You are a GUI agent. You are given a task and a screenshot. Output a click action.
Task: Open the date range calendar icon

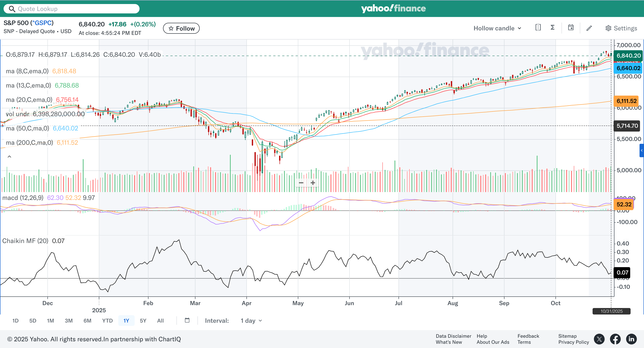coord(187,320)
